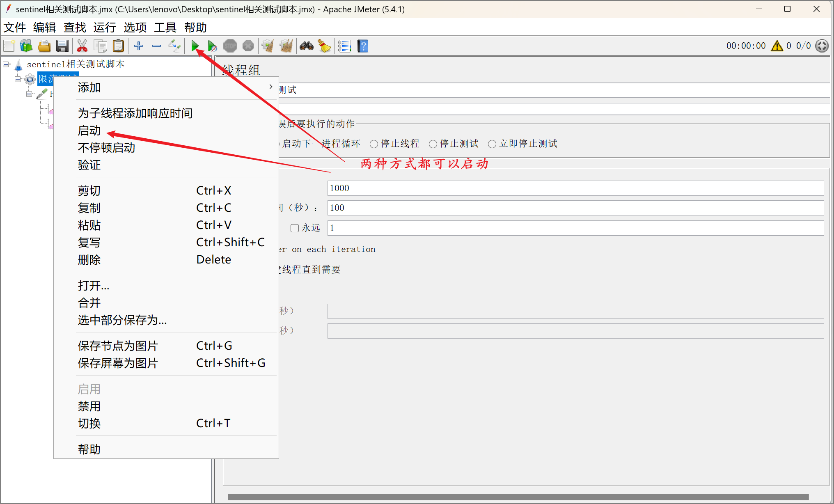This screenshot has width=834, height=504.
Task: Create a new test plan from toolbar
Action: [9, 46]
